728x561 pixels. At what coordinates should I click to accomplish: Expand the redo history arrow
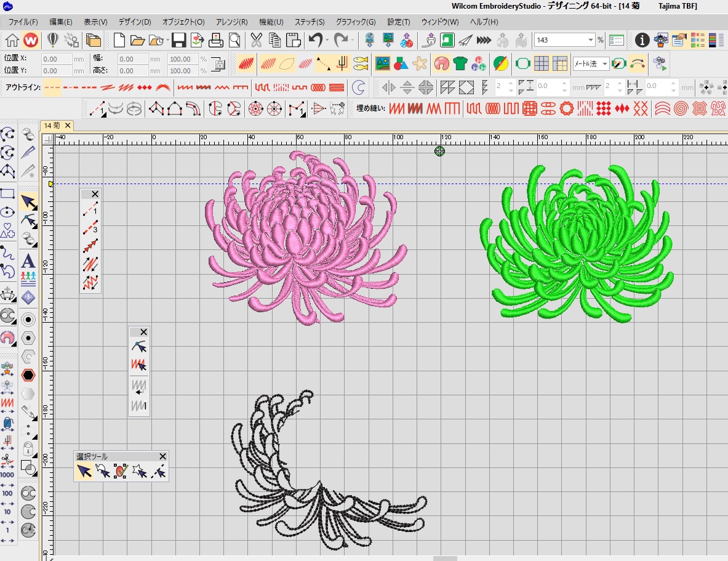point(353,40)
